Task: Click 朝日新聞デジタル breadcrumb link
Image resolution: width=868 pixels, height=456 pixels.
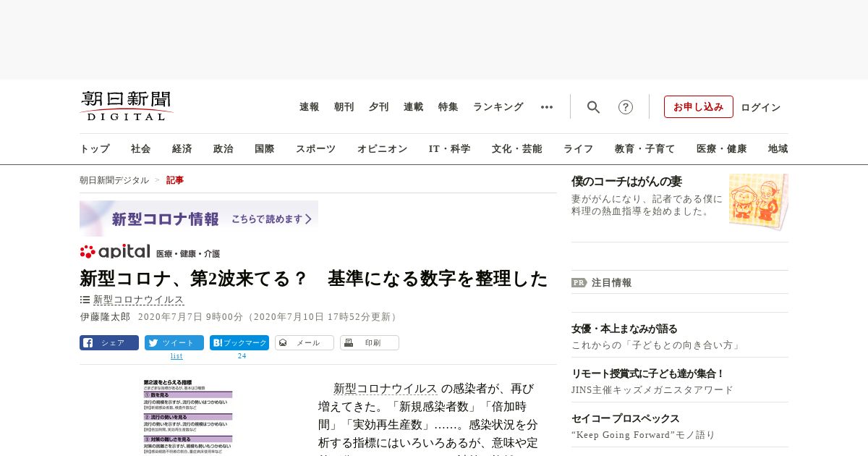Action: click(114, 180)
